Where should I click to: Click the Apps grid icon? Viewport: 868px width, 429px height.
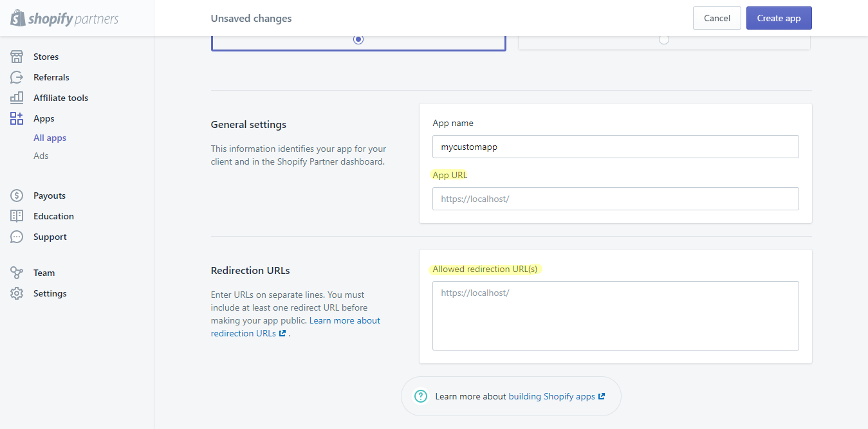(17, 118)
